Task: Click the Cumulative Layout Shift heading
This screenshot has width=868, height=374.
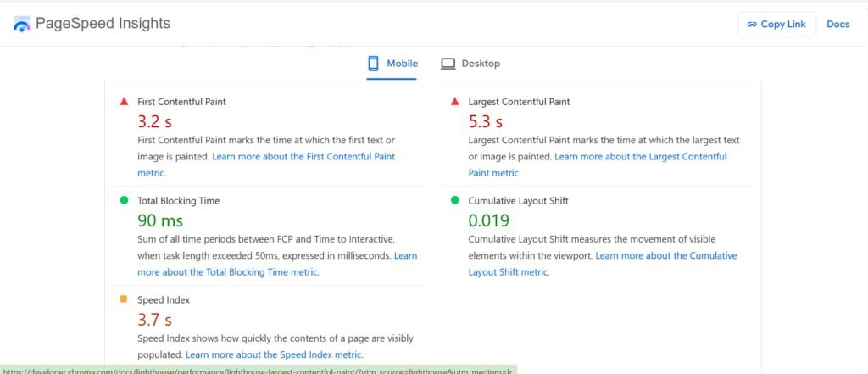Action: coord(518,201)
